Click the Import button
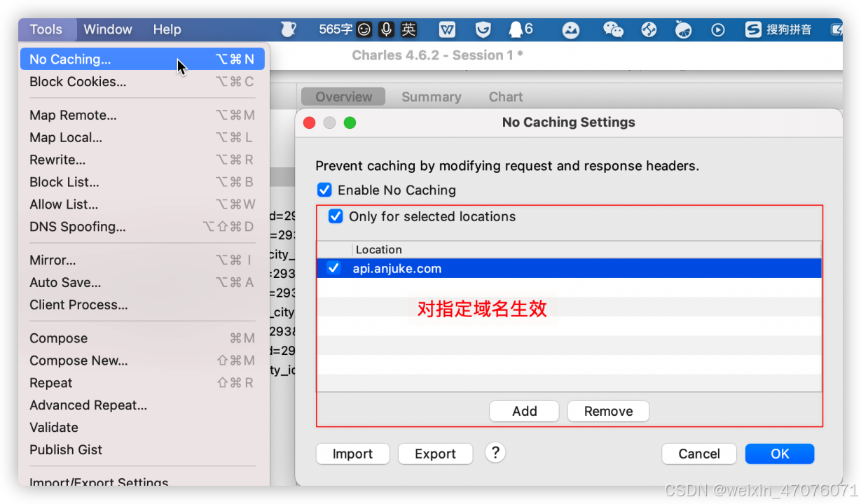The width and height of the screenshot is (861, 504). tap(352, 454)
